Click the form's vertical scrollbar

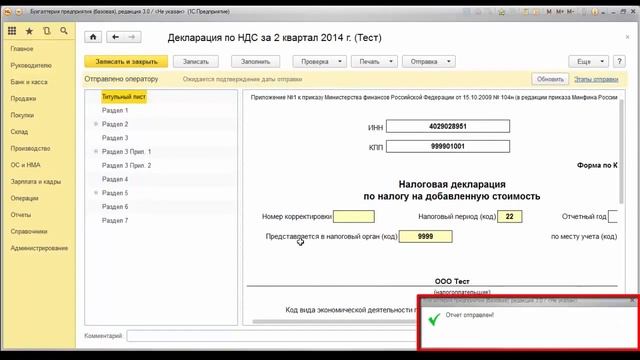pos(621,151)
